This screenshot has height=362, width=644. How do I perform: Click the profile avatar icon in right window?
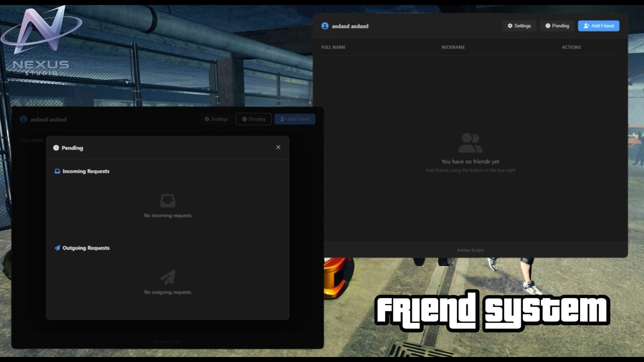click(325, 26)
